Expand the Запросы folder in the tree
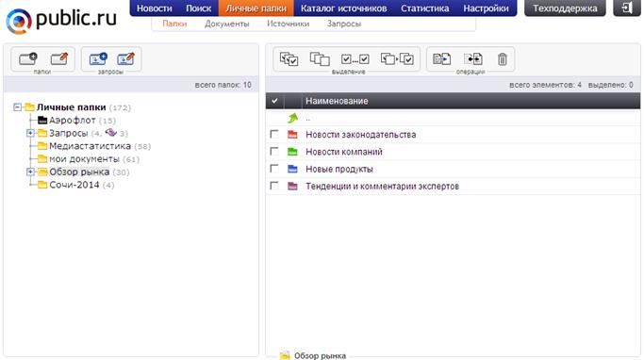 point(30,133)
